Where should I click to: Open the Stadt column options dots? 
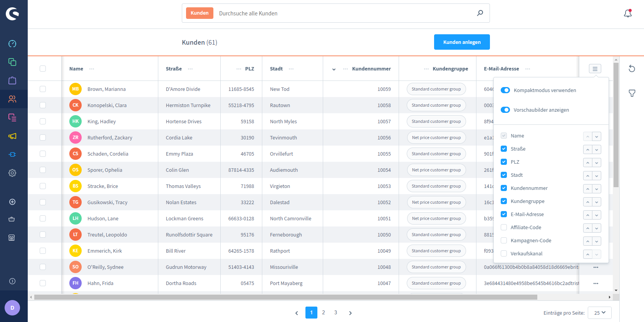click(x=291, y=69)
